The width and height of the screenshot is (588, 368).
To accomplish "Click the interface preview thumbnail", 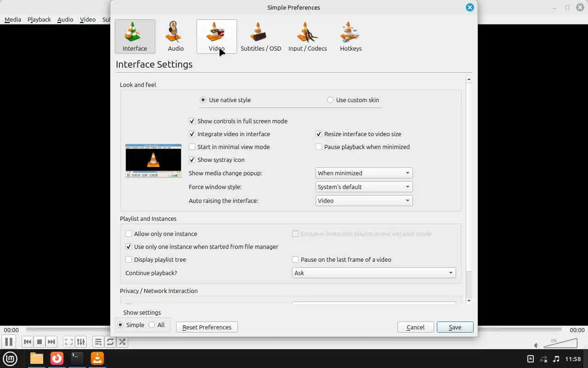I will tap(153, 161).
